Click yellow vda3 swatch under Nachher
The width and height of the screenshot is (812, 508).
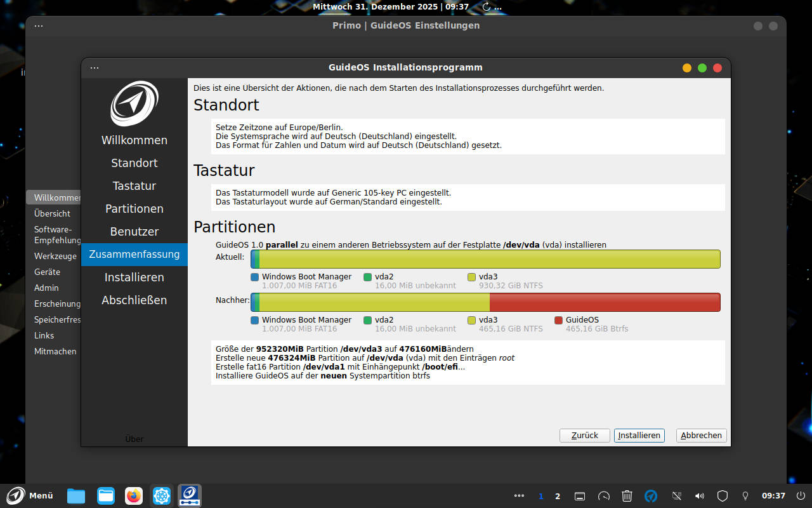coord(472,320)
